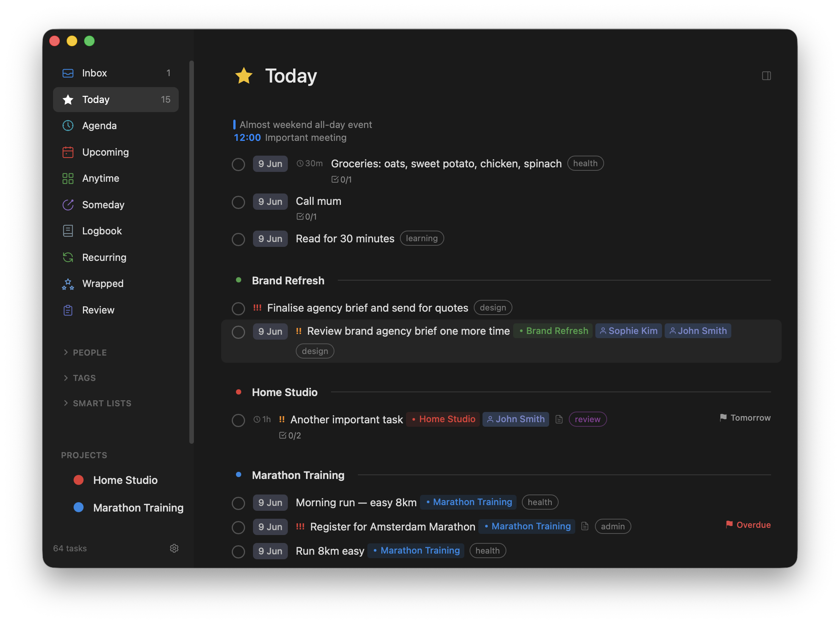The image size is (840, 624).
Task: Click the Someday circle-arrow icon
Action: 68,205
